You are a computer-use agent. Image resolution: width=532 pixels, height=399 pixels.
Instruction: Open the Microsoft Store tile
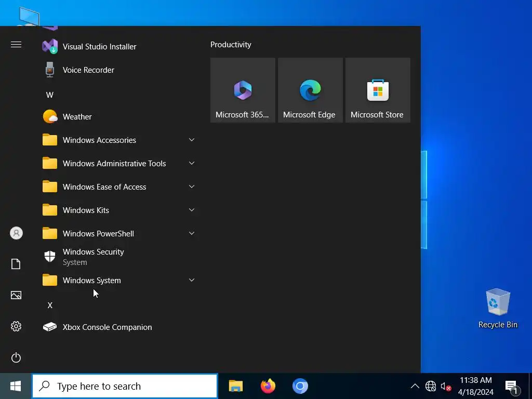[x=378, y=90]
